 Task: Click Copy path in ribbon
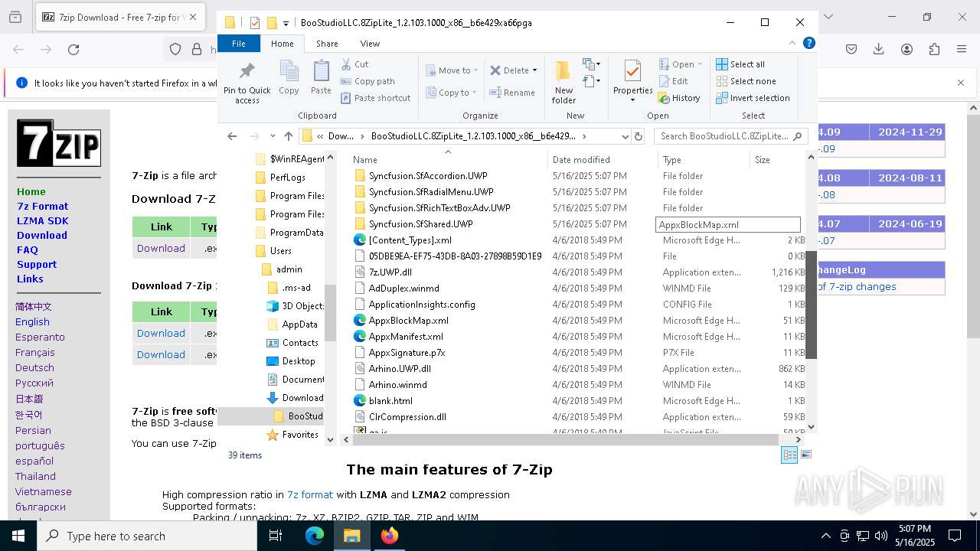[x=367, y=81]
